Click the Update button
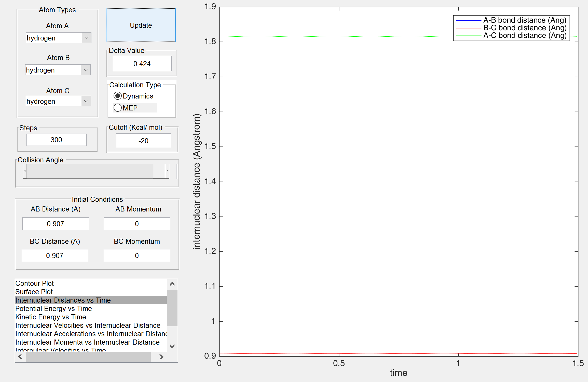 click(x=141, y=25)
